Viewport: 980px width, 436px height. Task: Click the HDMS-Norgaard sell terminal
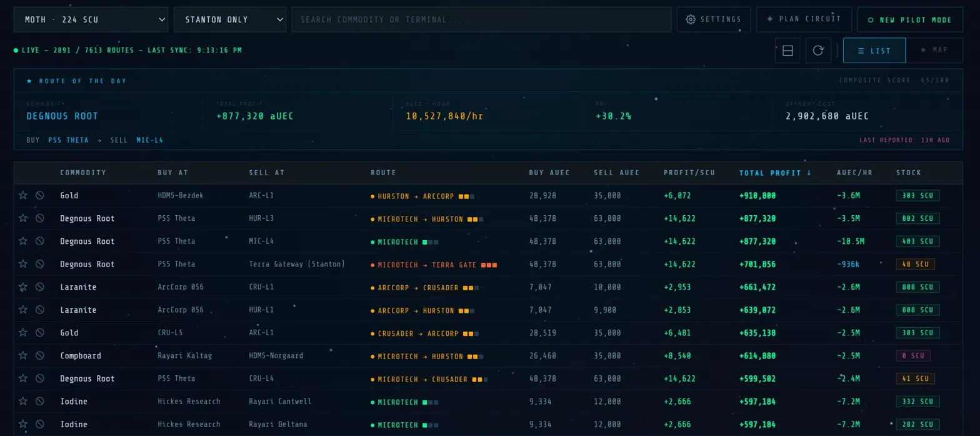click(276, 355)
